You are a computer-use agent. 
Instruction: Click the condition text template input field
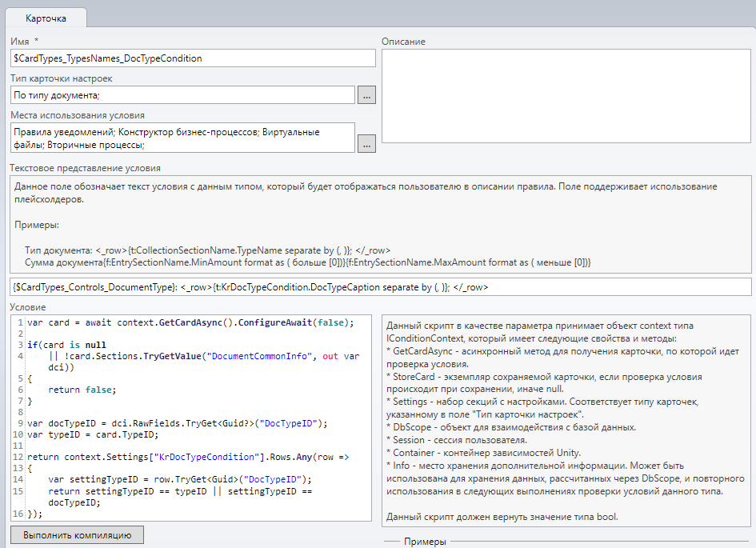point(381,286)
